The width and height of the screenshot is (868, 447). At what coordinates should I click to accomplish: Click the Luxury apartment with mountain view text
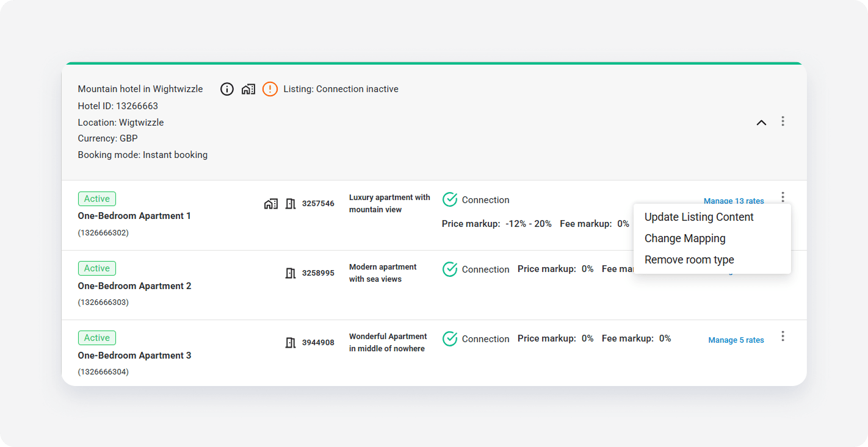coord(389,204)
